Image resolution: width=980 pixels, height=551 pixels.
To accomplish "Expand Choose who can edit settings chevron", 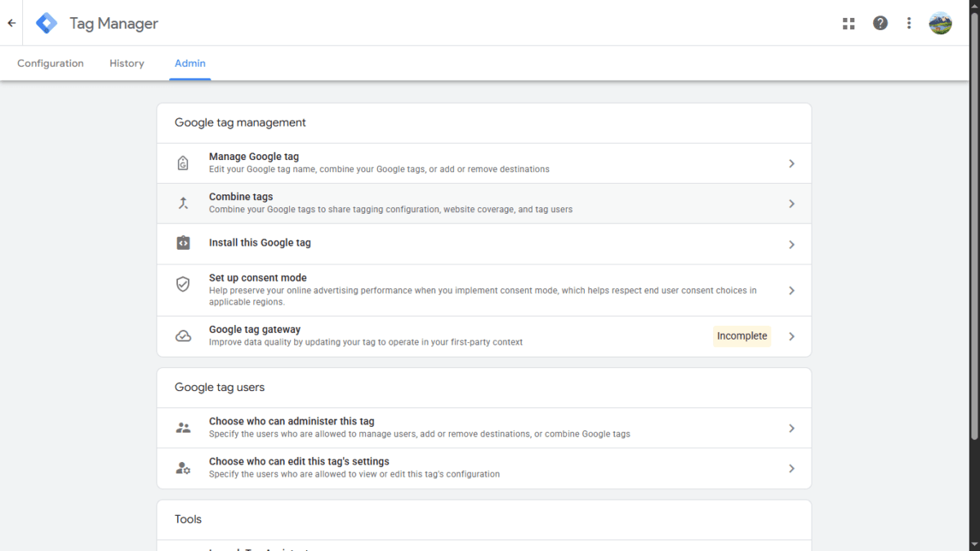I will click(x=791, y=468).
